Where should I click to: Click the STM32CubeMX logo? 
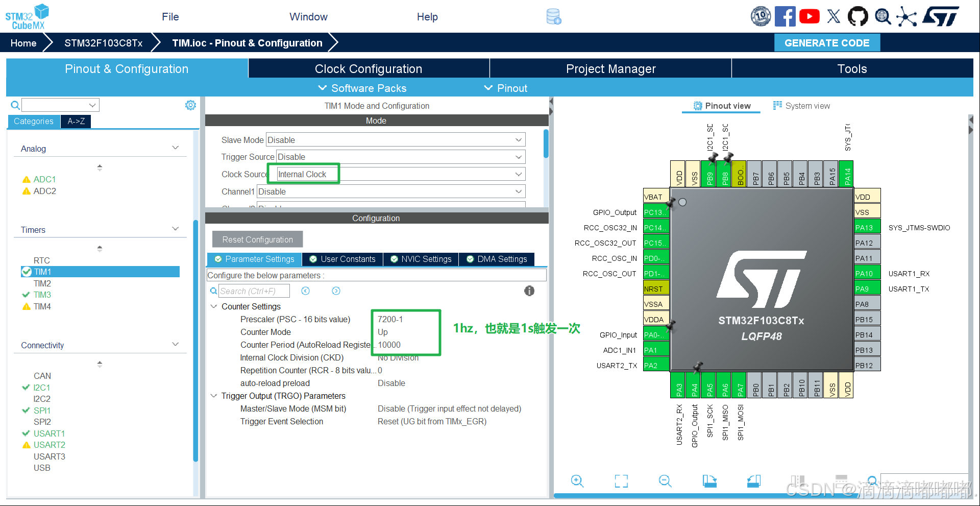pyautogui.click(x=27, y=17)
